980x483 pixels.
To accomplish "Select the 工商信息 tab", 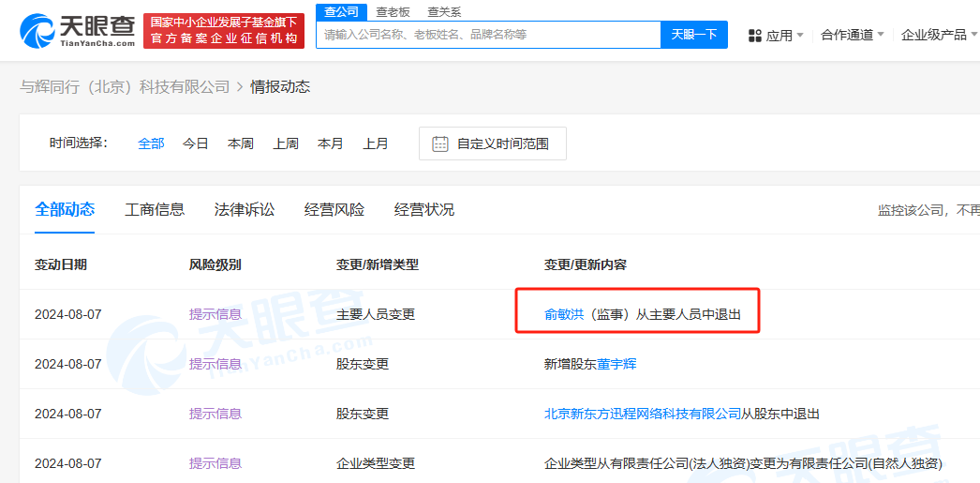I will pos(155,209).
